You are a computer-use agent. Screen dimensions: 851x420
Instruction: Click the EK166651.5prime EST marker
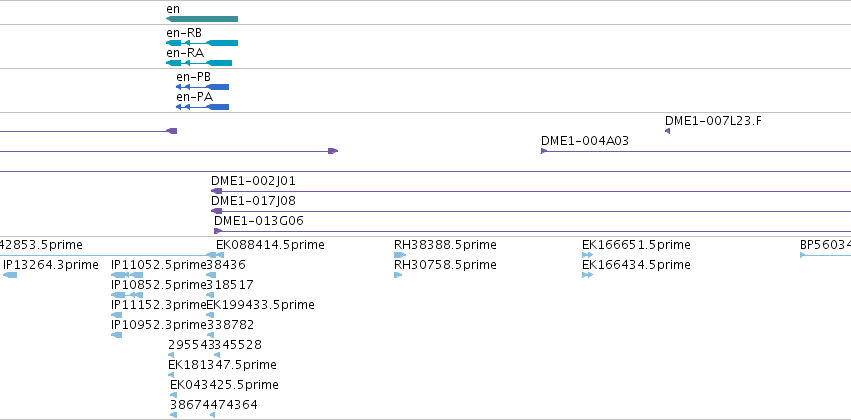(x=587, y=255)
